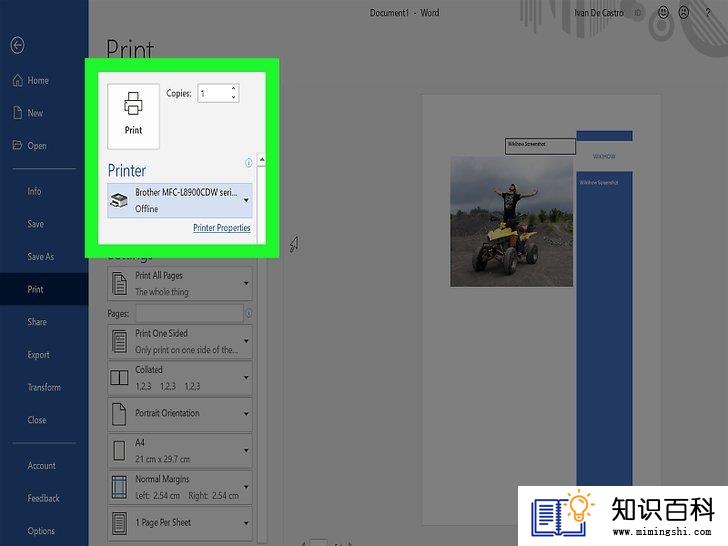The image size is (728, 546).
Task: Click the Open folder icon
Action: (x=17, y=145)
